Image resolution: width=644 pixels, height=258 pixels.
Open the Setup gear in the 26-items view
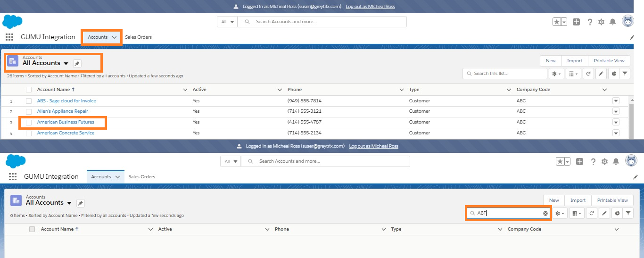click(x=601, y=22)
